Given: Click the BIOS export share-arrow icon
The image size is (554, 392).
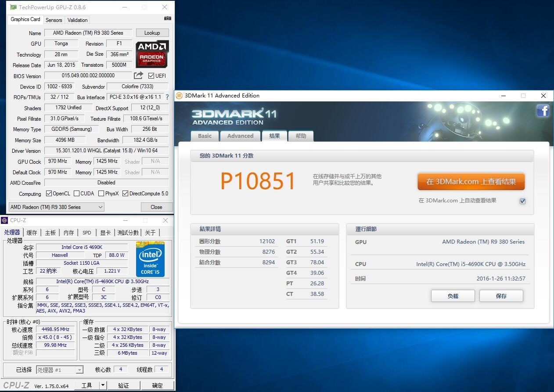Looking at the screenshot, I should click(x=138, y=75).
